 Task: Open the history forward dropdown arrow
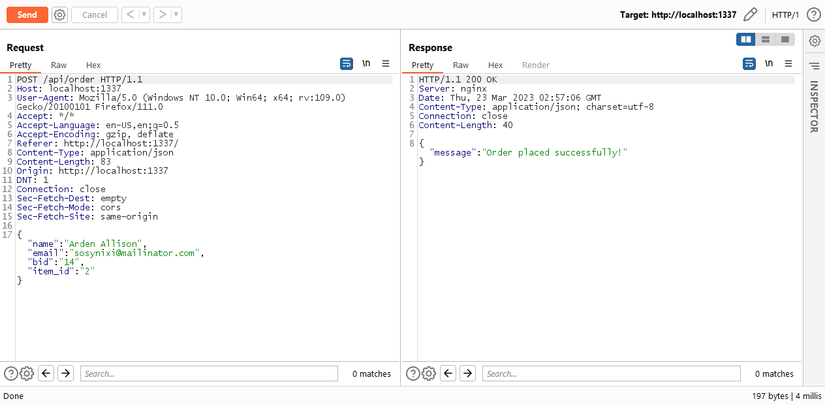coord(176,15)
